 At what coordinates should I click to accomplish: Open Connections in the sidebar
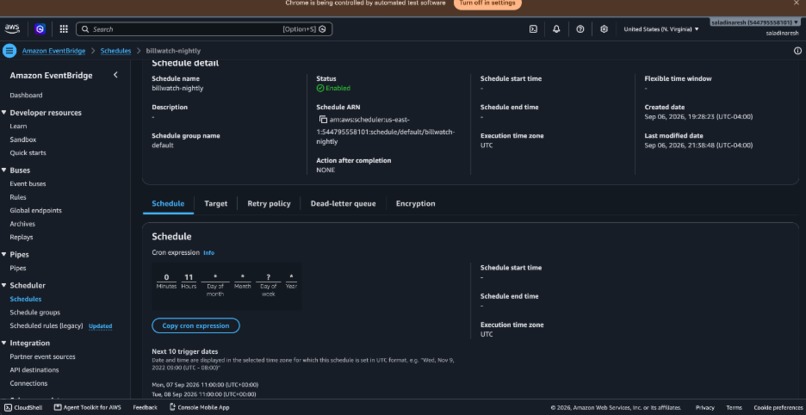(x=28, y=383)
